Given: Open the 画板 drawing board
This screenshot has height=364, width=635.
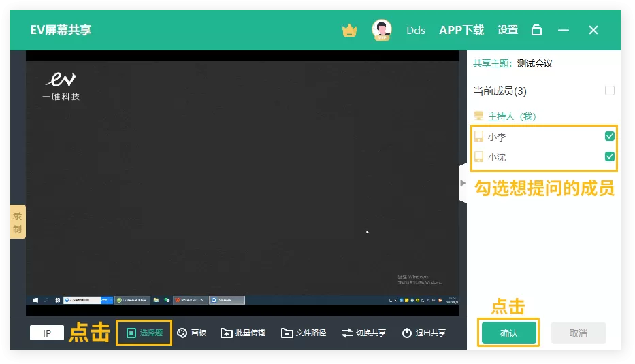Looking at the screenshot, I should 192,333.
